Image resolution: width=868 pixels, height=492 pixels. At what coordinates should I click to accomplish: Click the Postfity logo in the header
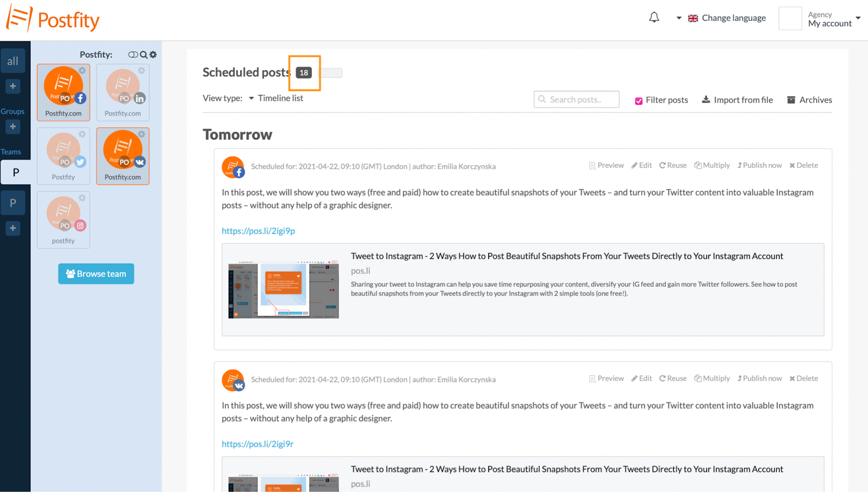(53, 20)
